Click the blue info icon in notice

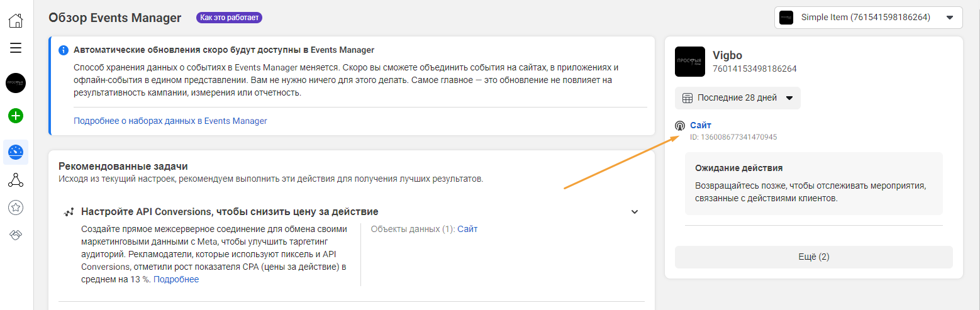[x=64, y=50]
